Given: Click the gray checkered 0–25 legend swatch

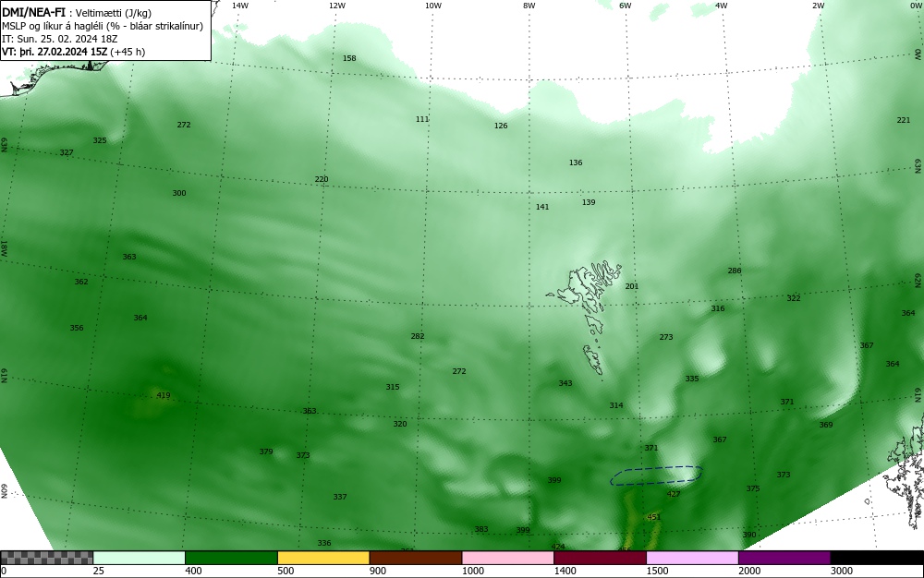Looking at the screenshot, I should click(x=46, y=558).
